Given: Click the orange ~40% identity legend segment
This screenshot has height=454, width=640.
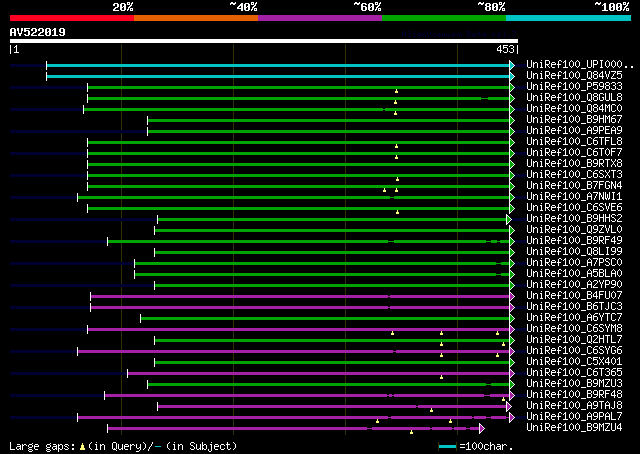Looking at the screenshot, I should pyautogui.click(x=196, y=18).
